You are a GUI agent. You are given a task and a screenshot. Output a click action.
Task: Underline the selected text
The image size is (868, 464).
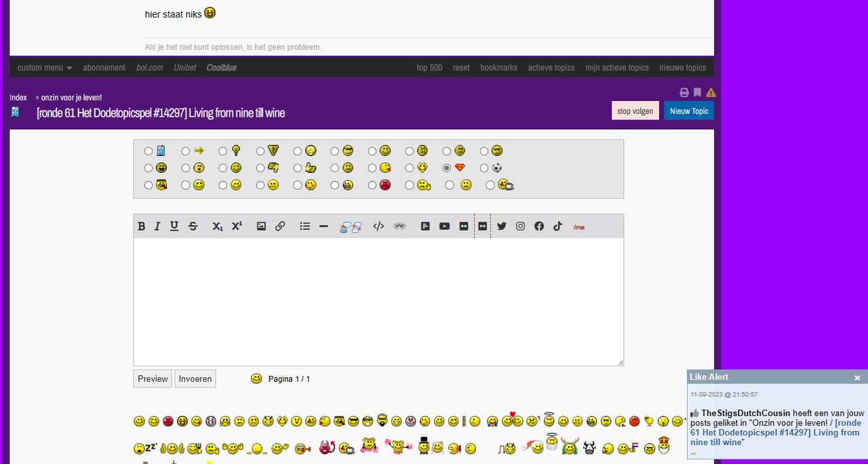click(174, 227)
